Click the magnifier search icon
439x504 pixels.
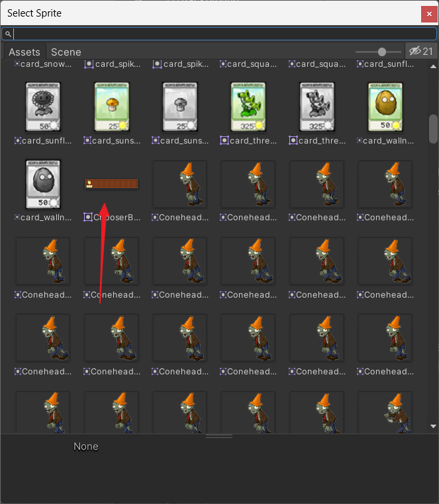point(8,34)
